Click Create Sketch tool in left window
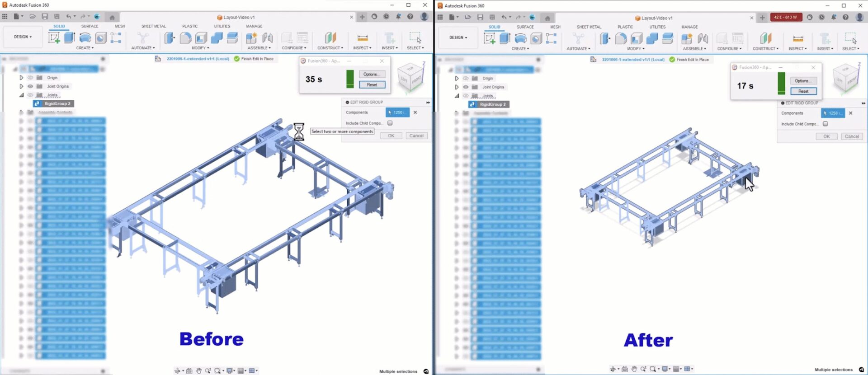868x375 pixels. (54, 38)
